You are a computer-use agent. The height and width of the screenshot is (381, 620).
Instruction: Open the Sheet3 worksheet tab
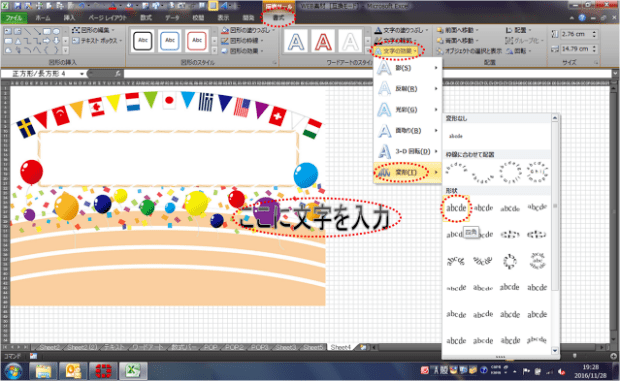coord(285,347)
